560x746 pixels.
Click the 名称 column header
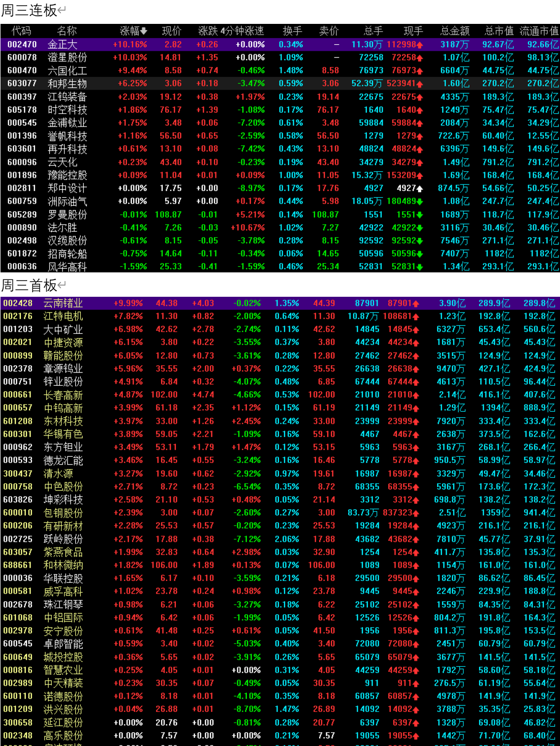[x=67, y=31]
